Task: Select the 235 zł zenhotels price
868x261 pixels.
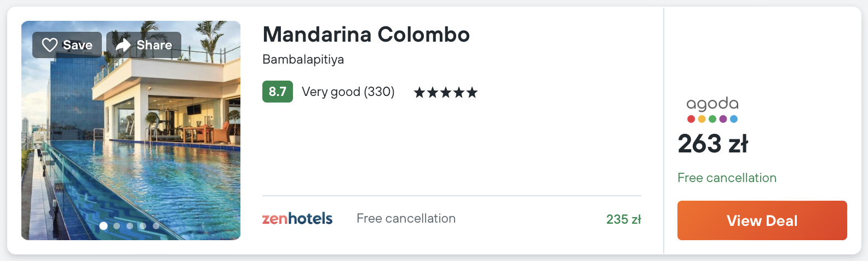Action: coord(623,219)
